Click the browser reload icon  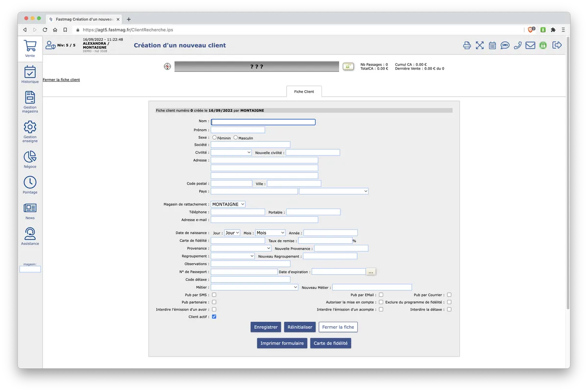(45, 30)
